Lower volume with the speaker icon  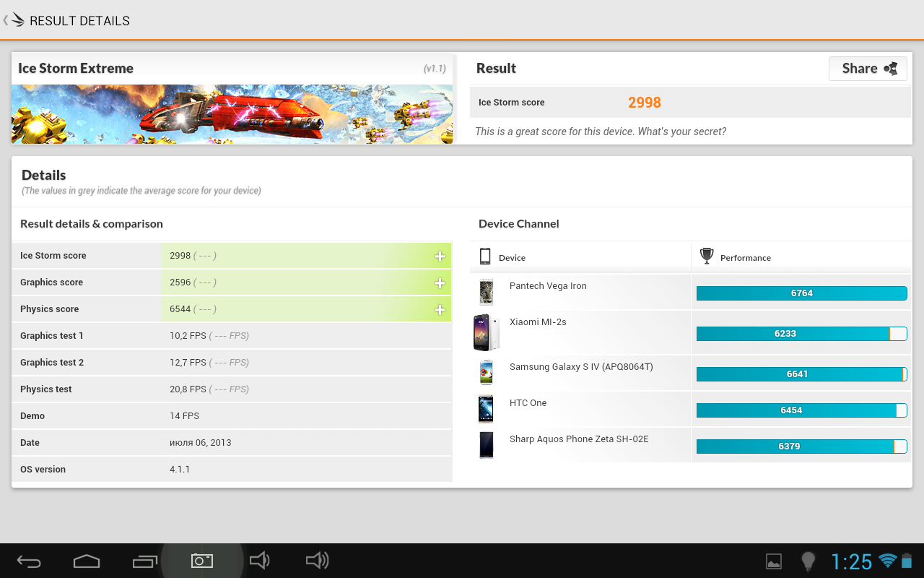(259, 561)
